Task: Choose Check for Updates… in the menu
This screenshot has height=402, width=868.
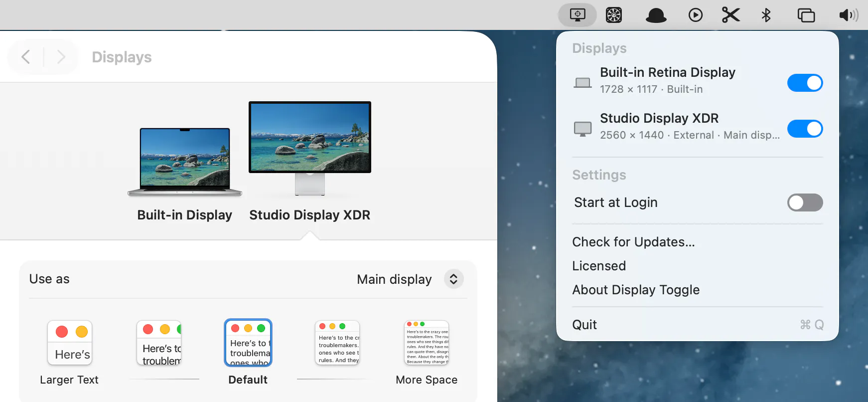Action: click(633, 242)
